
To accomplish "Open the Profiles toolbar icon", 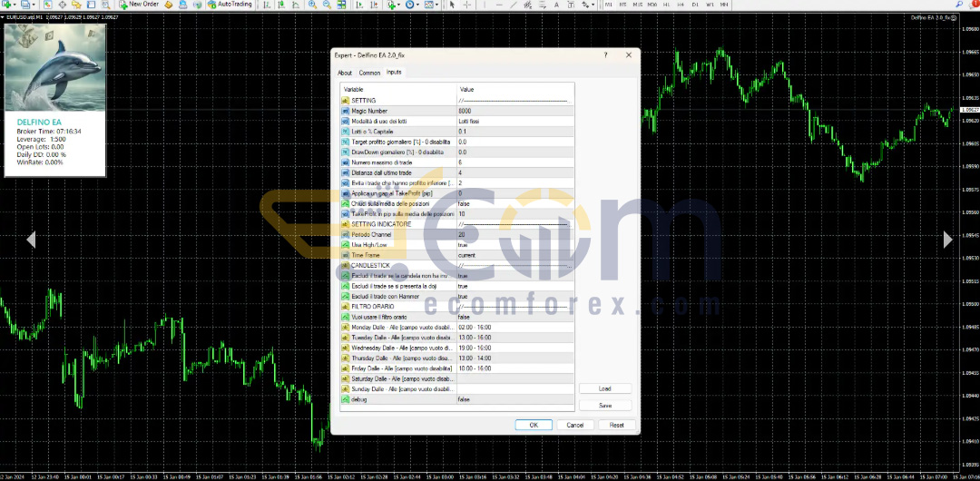I will click(x=24, y=5).
